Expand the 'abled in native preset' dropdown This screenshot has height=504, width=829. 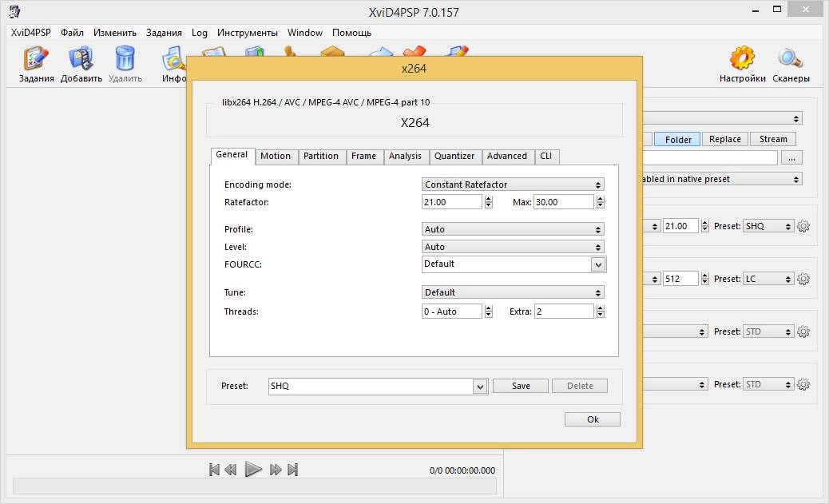click(722, 179)
